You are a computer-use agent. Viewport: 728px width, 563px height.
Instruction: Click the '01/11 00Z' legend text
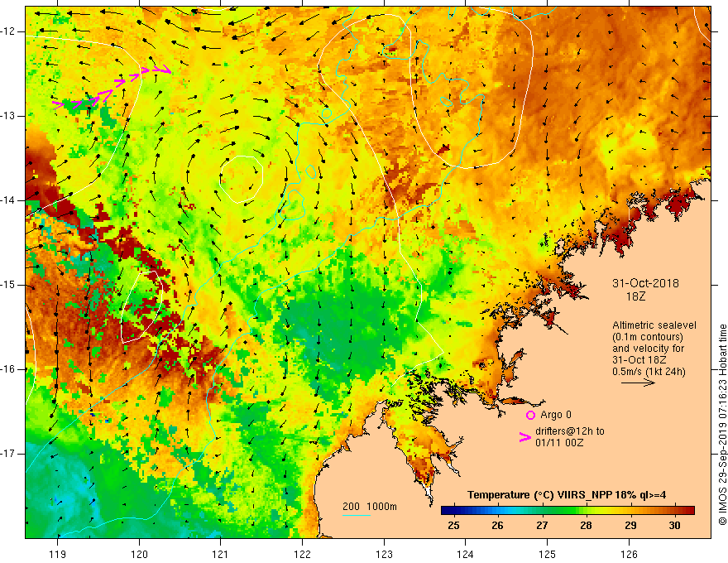click(x=559, y=443)
